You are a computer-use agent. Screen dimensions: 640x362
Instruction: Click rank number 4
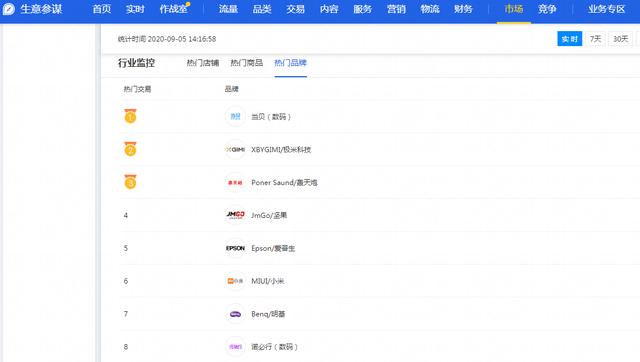pos(126,215)
